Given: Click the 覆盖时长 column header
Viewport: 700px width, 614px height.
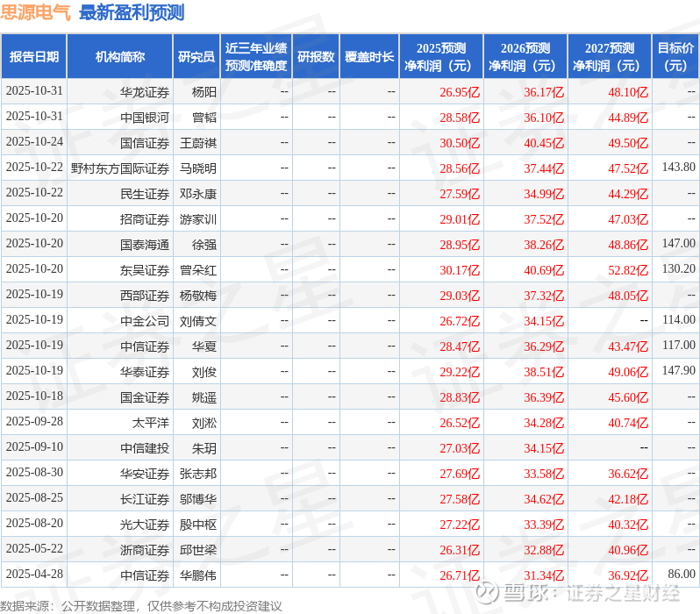Looking at the screenshot, I should (369, 57).
